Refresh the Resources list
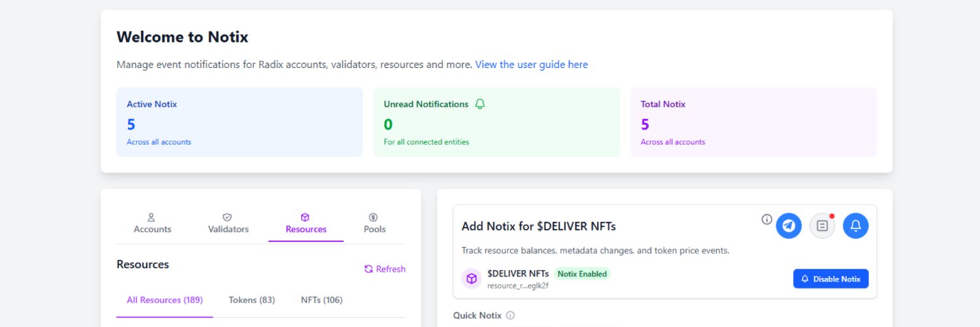This screenshot has height=327, width=980. [385, 269]
